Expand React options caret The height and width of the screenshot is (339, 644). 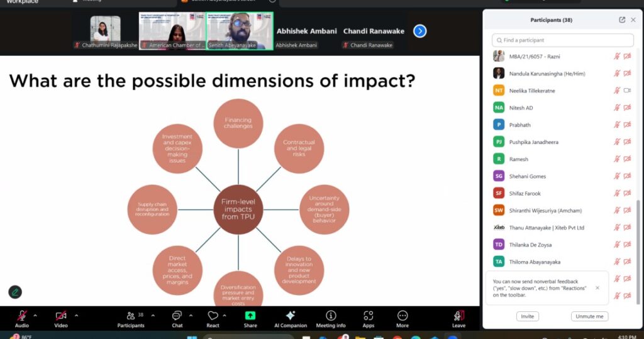(225, 316)
